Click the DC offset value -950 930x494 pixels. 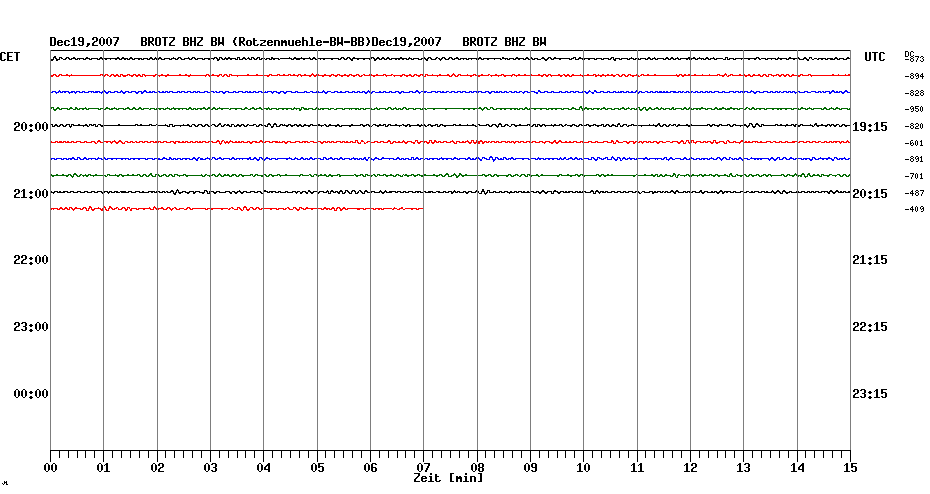[914, 109]
